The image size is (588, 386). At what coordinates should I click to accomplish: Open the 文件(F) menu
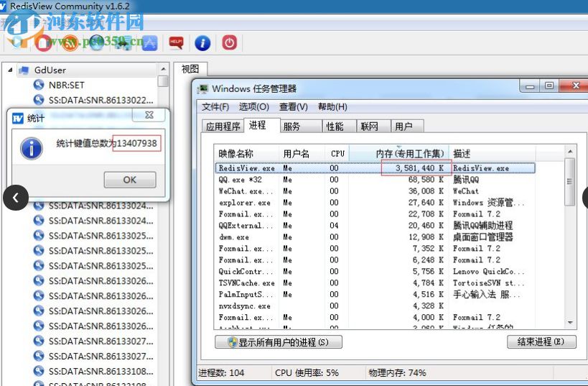click(x=215, y=107)
